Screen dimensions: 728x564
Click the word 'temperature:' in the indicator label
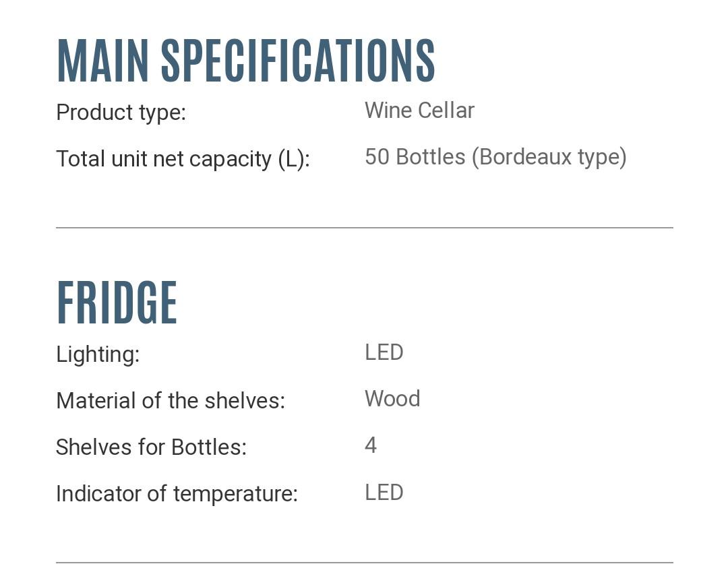tap(235, 494)
